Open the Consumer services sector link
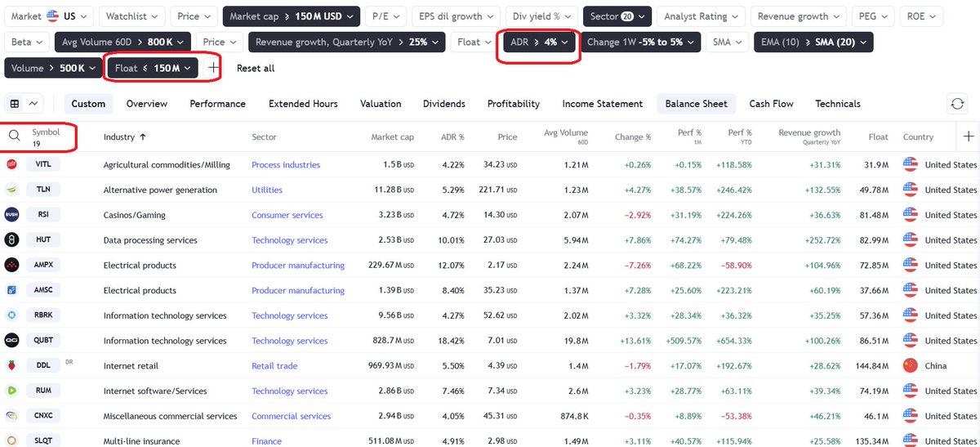Image resolution: width=980 pixels, height=447 pixels. (x=287, y=215)
